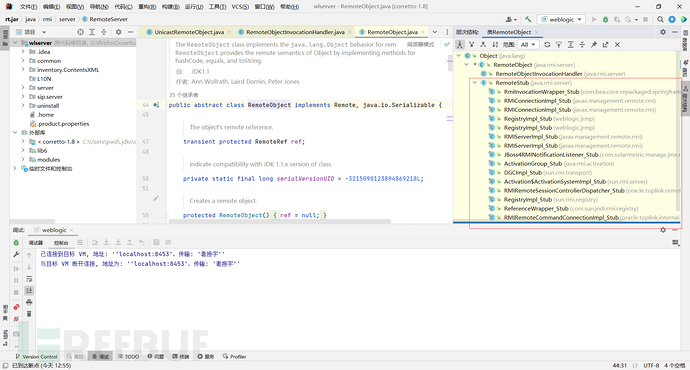Click the UTF-8 encoding in status bar
This screenshot has width=690, height=370.
click(x=651, y=366)
